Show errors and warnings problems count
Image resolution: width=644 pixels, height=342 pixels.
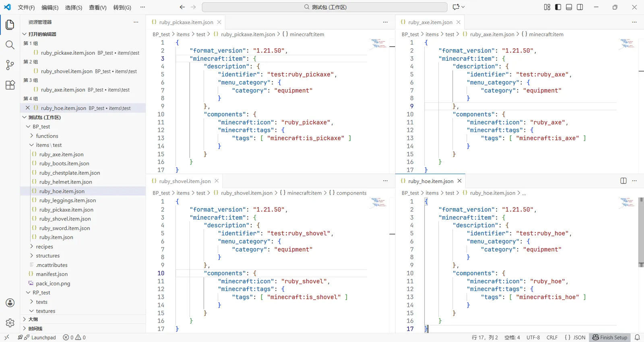[74, 338]
